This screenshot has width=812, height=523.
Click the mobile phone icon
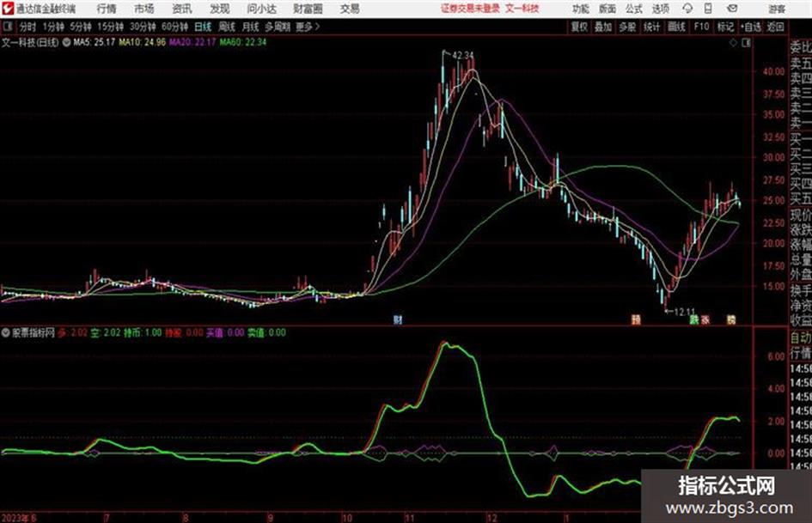coord(708,9)
